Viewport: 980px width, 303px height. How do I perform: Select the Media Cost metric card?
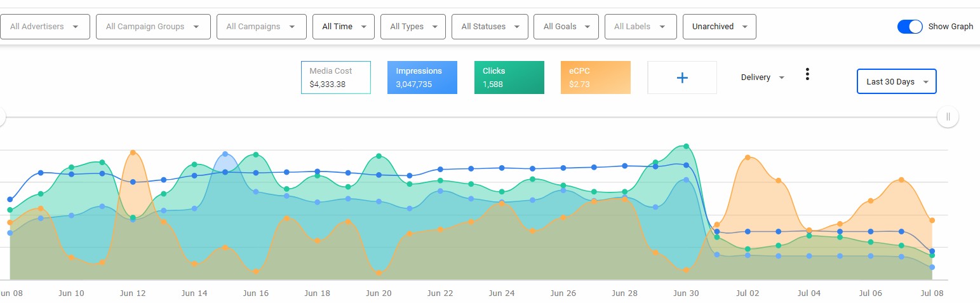coord(335,77)
